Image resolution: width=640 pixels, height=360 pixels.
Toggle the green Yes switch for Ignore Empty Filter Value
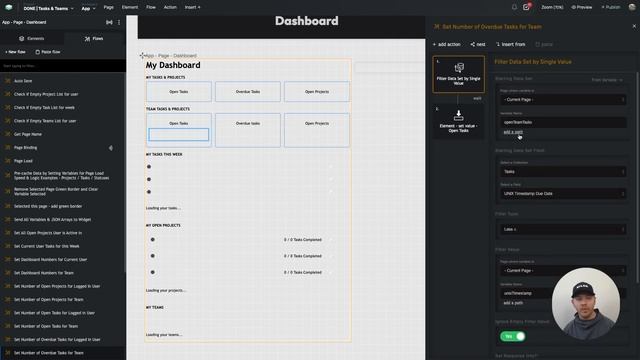(513, 336)
